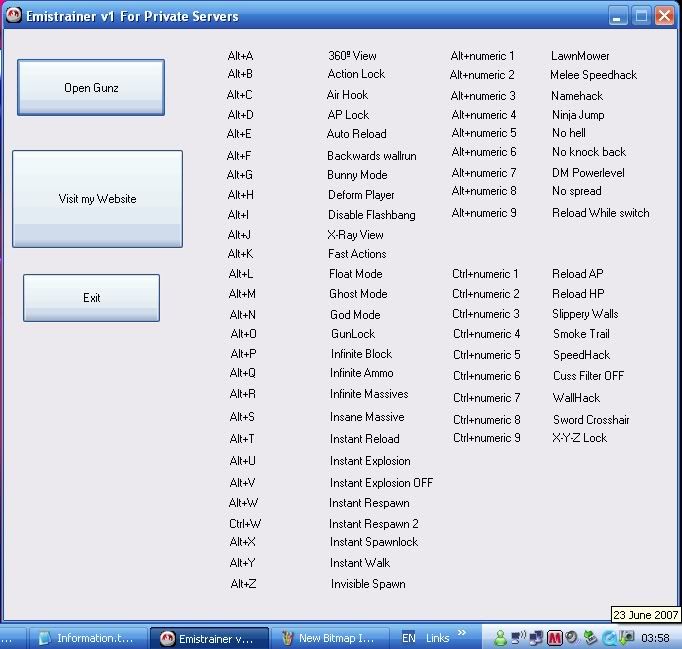
Task: Click the GunLock label
Action: tap(353, 334)
